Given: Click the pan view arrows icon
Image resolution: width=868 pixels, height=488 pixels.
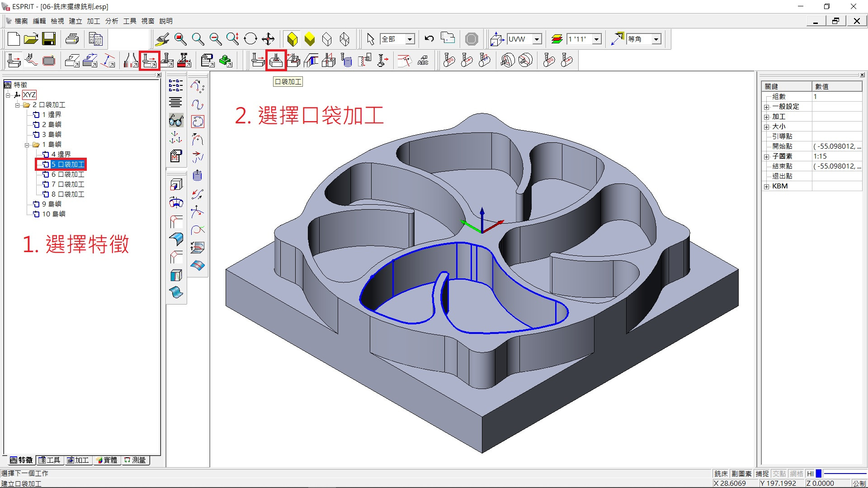Looking at the screenshot, I should pos(268,39).
